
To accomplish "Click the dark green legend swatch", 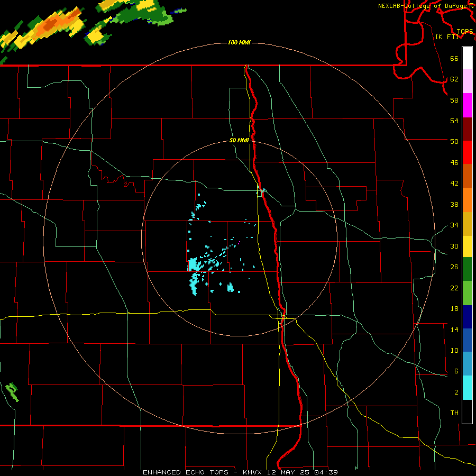I will pyautogui.click(x=467, y=269).
